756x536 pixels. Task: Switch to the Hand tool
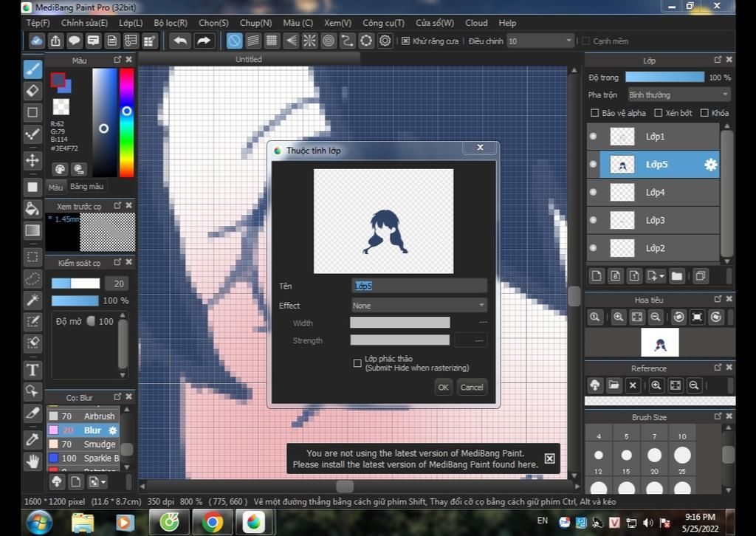coord(32,461)
